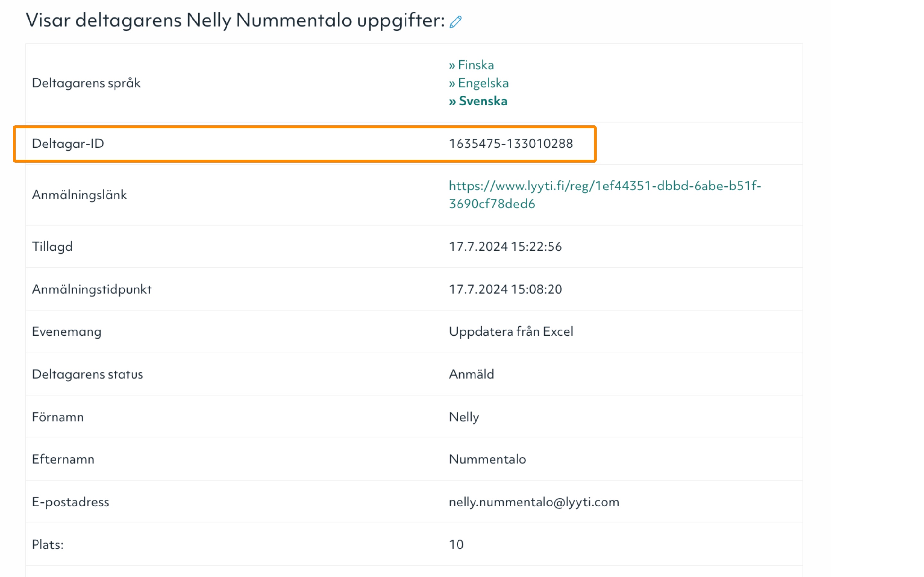Click the Deltagarens status label
924x577 pixels.
point(88,374)
